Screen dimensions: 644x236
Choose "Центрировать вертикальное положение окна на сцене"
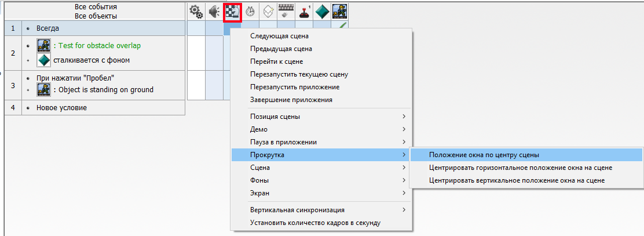click(517, 180)
